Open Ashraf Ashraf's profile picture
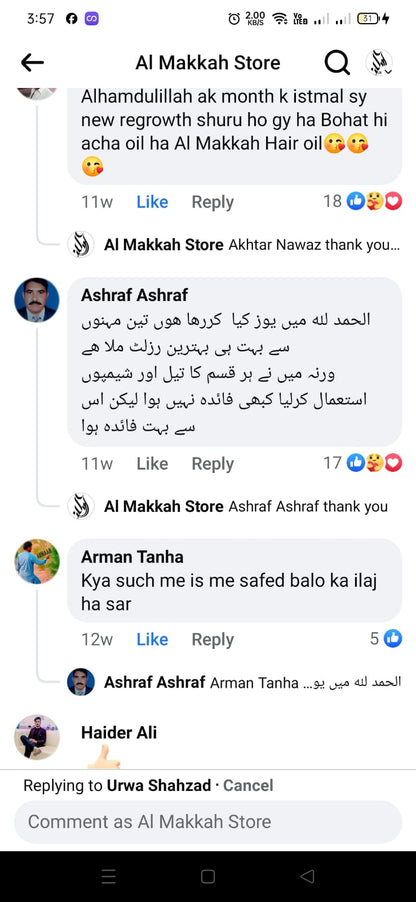Image resolution: width=416 pixels, height=902 pixels. (x=37, y=300)
